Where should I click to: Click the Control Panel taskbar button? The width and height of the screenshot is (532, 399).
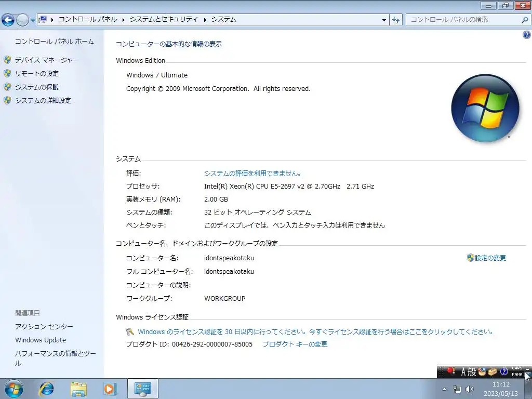tap(142, 389)
